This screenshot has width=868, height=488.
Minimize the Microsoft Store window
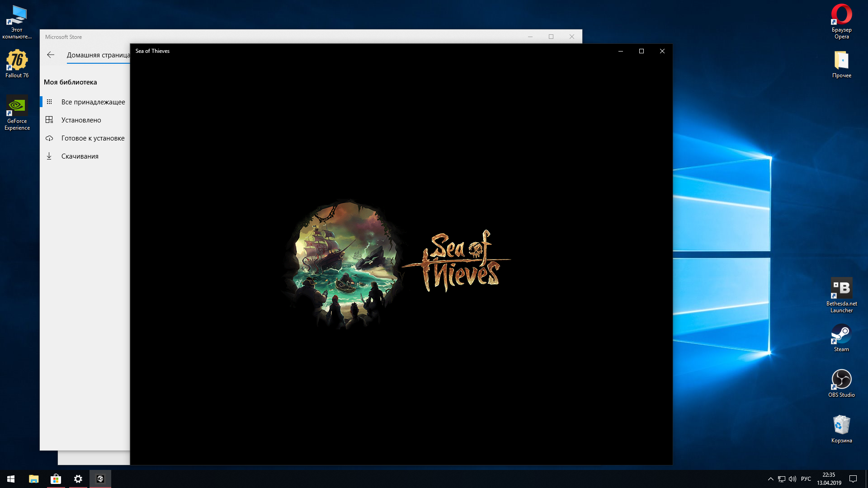coord(530,37)
